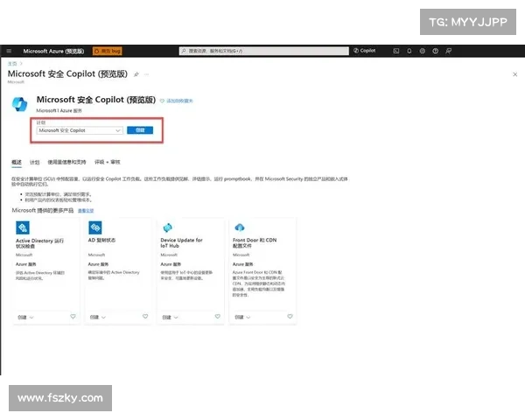Open the 评级 + 审阅 tab
525x420 pixels.
(x=107, y=162)
